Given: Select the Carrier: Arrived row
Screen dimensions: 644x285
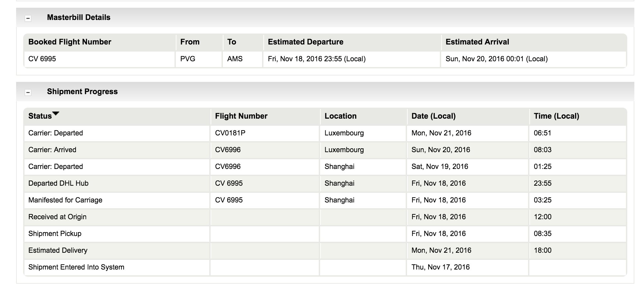Looking at the screenshot, I should (x=325, y=150).
